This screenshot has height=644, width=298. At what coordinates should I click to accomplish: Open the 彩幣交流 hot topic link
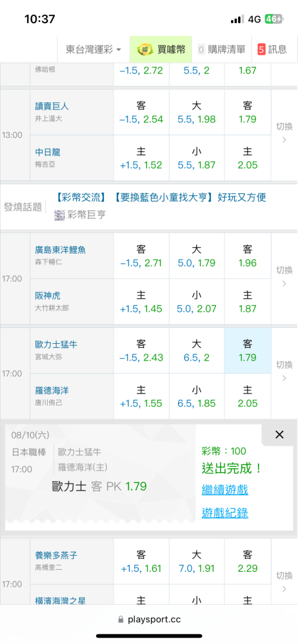84,198
